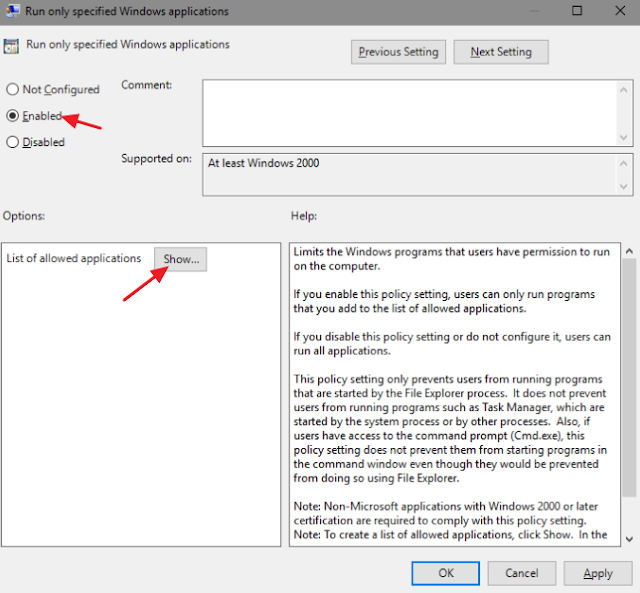Screen dimensions: 640x593
Task: Apply the policy changes
Action: pyautogui.click(x=598, y=573)
